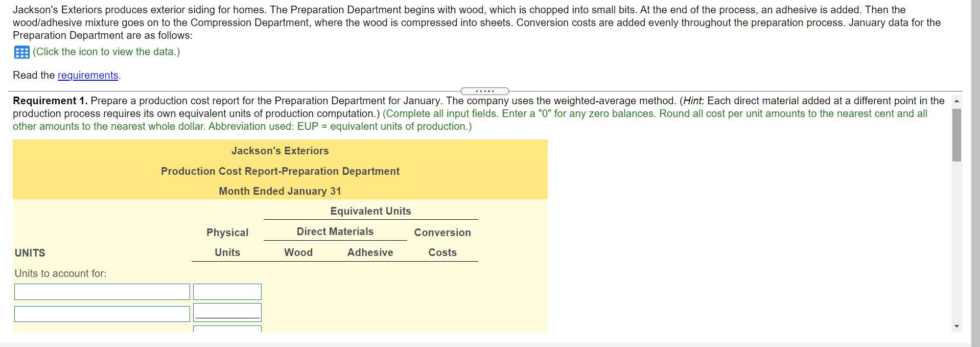Image resolution: width=980 pixels, height=347 pixels.
Task: Click the 'Click the icon to view the data' text
Action: (x=106, y=52)
